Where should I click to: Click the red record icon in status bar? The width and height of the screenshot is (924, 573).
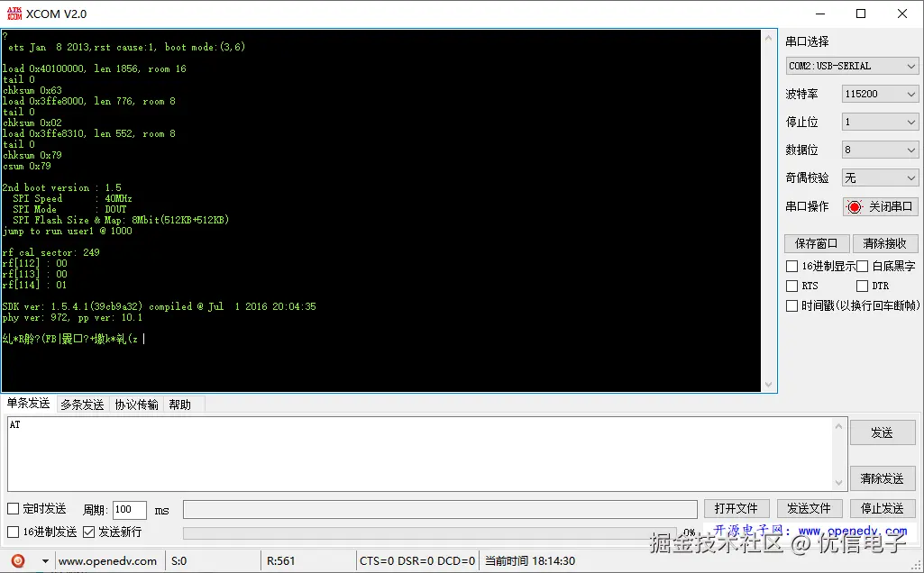point(18,560)
